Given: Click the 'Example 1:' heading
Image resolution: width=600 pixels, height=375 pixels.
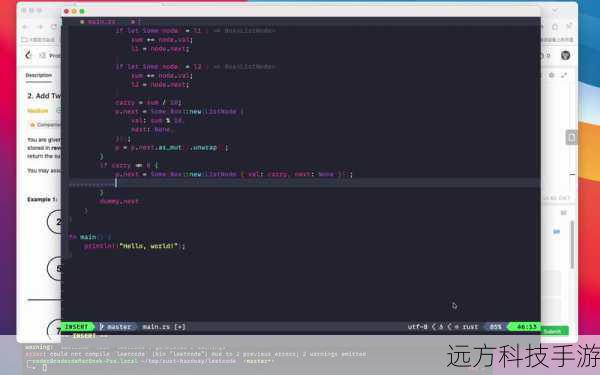Looking at the screenshot, I should point(42,199).
